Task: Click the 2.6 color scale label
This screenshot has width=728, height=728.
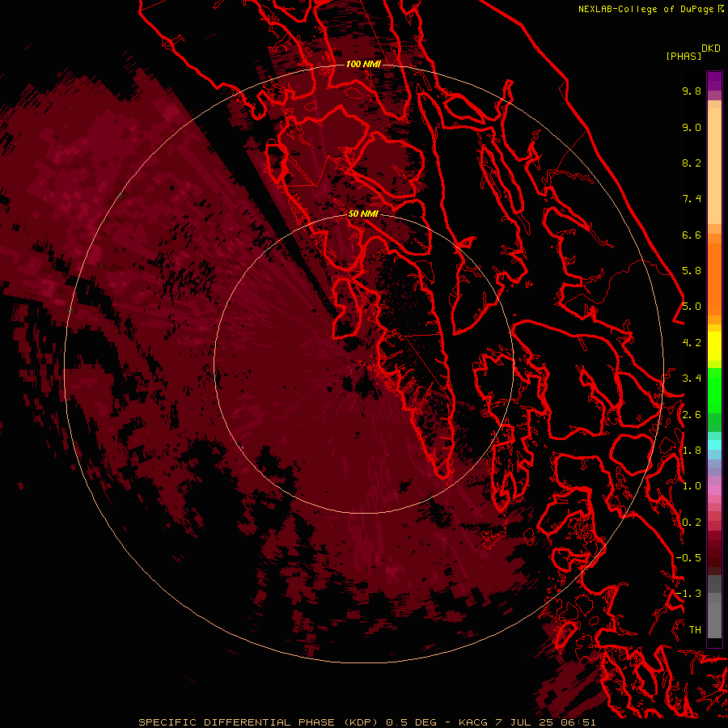Action: coord(692,415)
